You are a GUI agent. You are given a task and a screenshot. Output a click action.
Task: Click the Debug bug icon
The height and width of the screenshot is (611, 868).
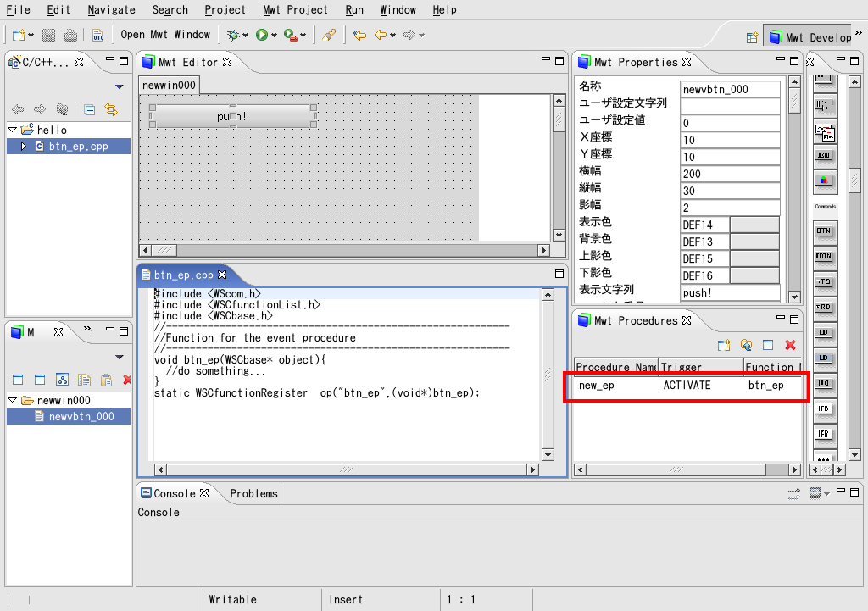tap(233, 35)
